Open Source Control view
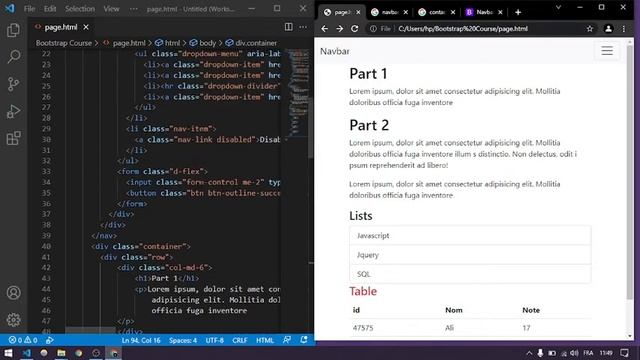640x360 pixels. [x=13, y=84]
